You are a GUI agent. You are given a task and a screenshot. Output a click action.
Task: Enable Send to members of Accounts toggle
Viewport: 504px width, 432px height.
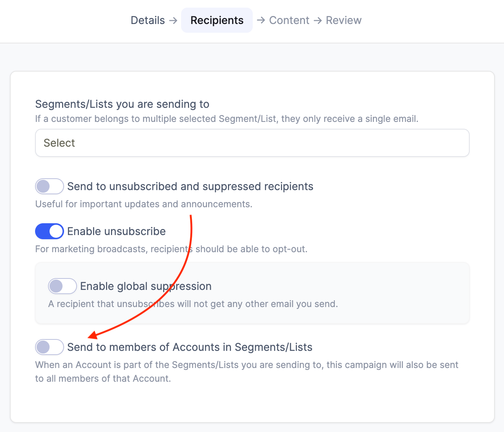coord(49,347)
